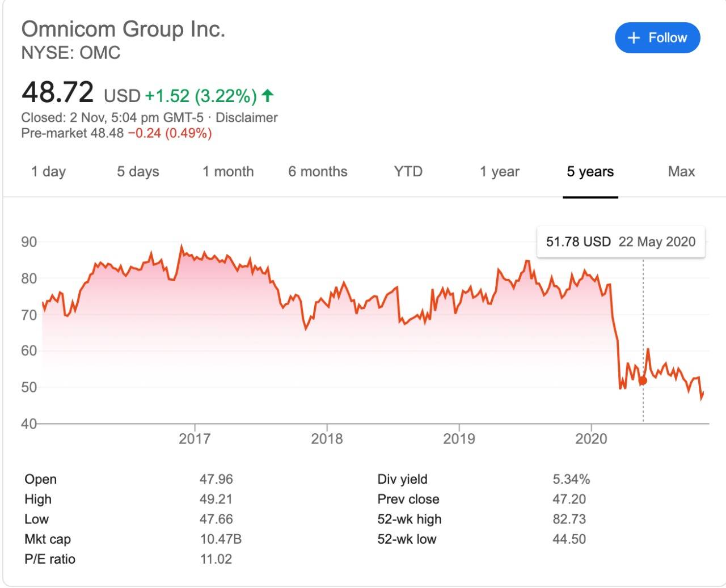Show the 1 month chart view
The image size is (726, 588).
[228, 172]
